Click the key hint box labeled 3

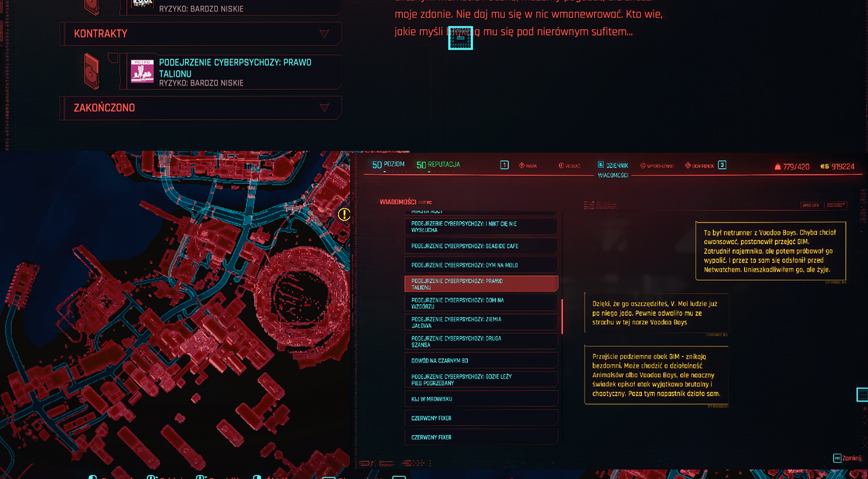(722, 165)
